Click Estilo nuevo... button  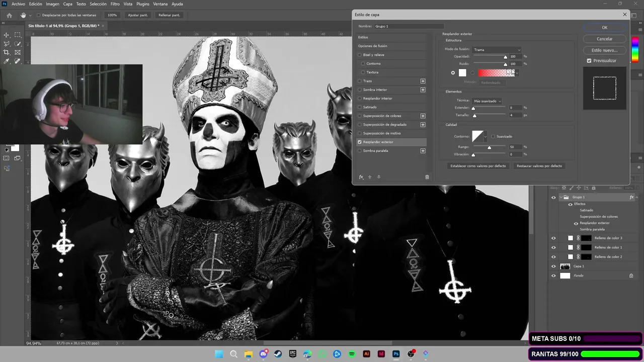[604, 50]
